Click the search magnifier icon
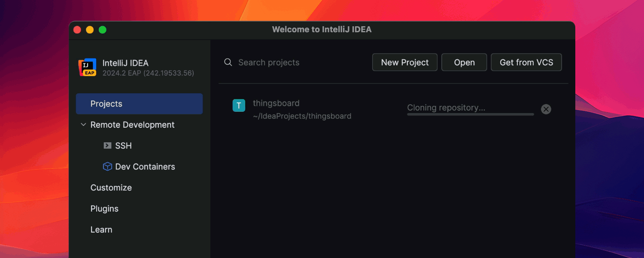 [228, 62]
